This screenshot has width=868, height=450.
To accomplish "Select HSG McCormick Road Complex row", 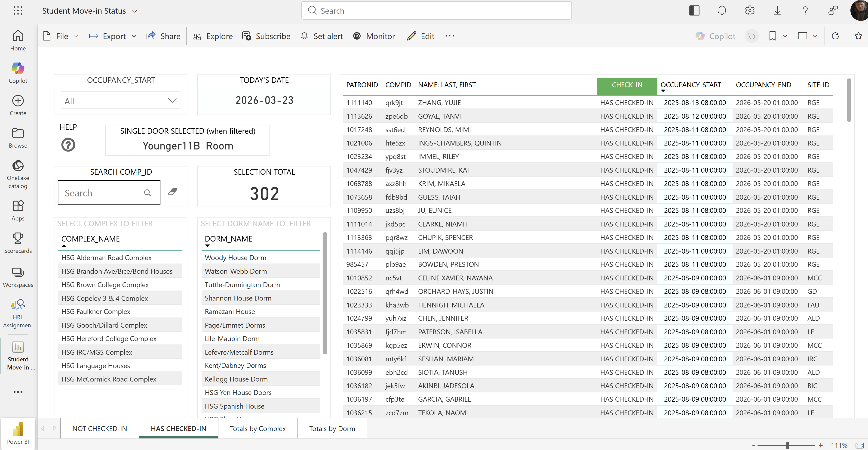I will [120, 379].
